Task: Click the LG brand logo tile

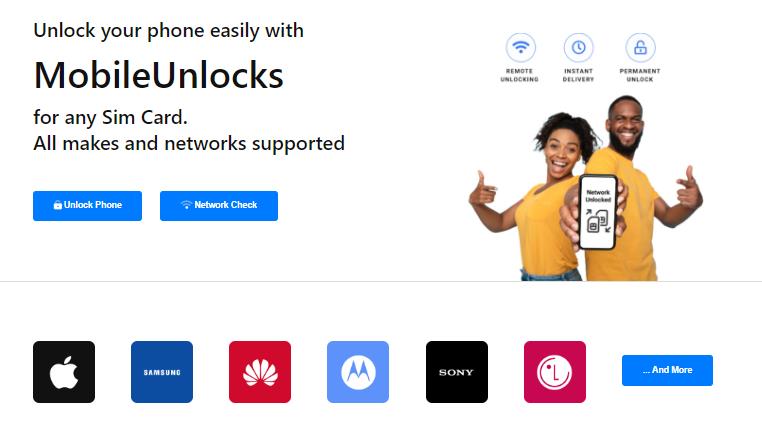Action: coord(554,372)
